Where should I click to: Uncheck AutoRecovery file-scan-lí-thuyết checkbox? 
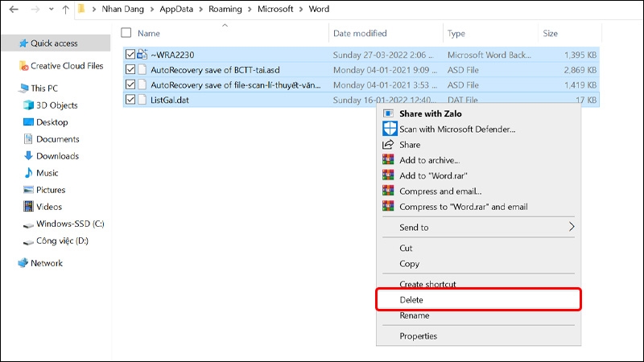[x=130, y=85]
